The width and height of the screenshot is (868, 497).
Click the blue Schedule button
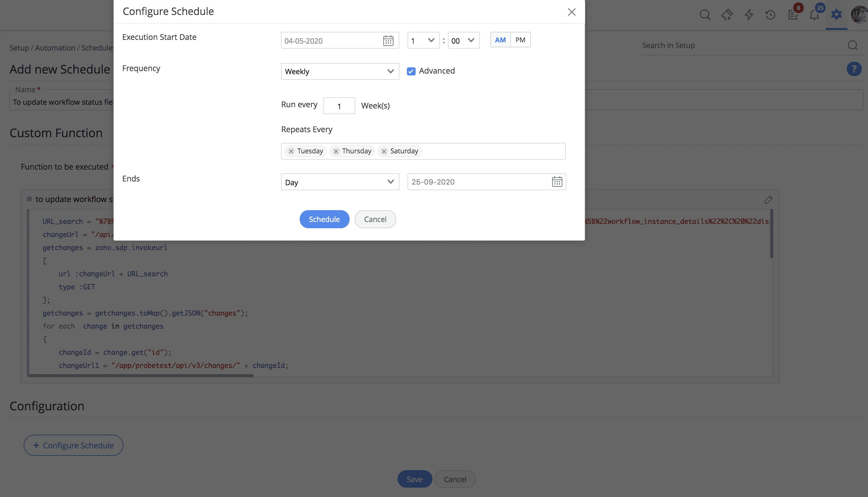tap(324, 219)
